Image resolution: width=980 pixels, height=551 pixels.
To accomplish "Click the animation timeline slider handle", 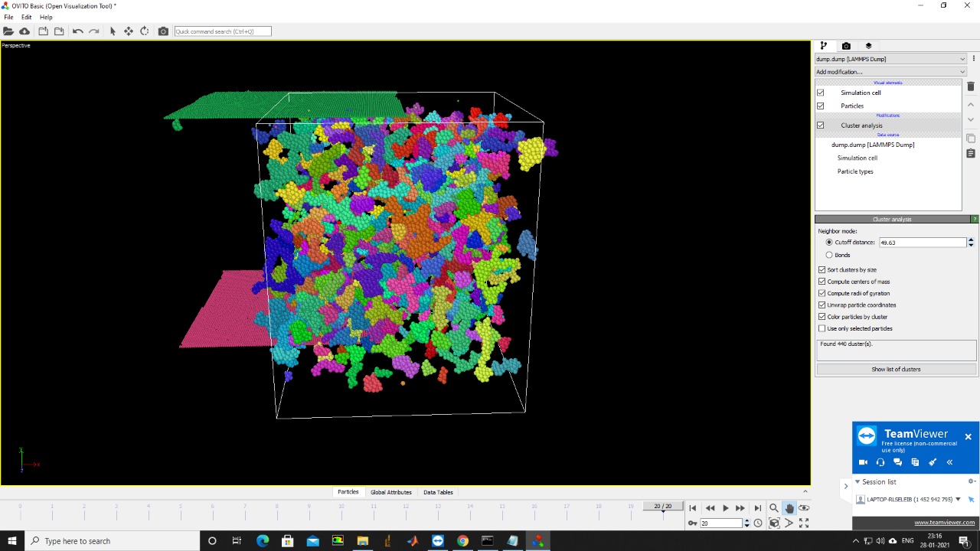I will coord(663,507).
